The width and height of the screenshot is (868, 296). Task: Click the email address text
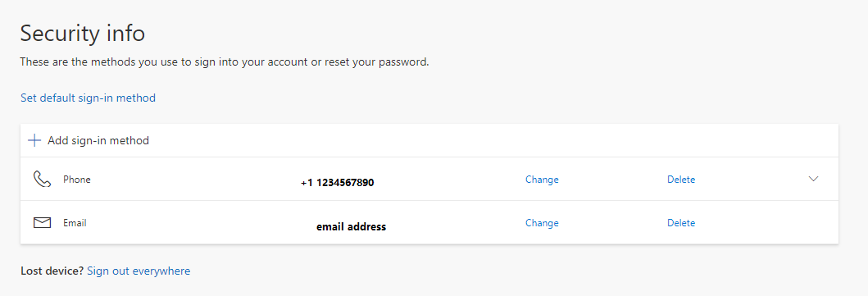pos(351,227)
